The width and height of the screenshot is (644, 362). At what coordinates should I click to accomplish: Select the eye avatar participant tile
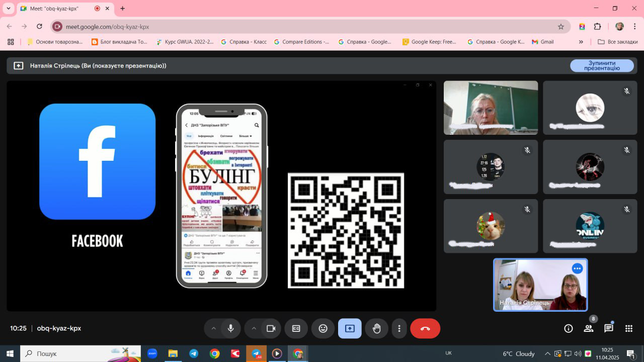click(x=590, y=108)
